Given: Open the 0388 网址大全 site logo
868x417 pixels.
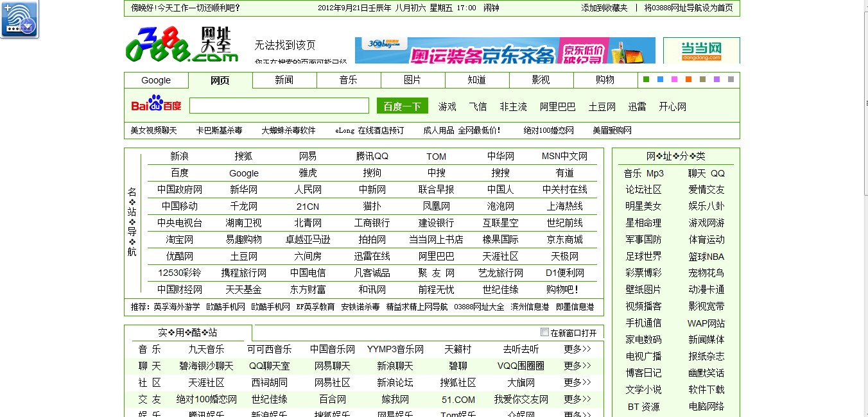Looking at the screenshot, I should [182, 45].
